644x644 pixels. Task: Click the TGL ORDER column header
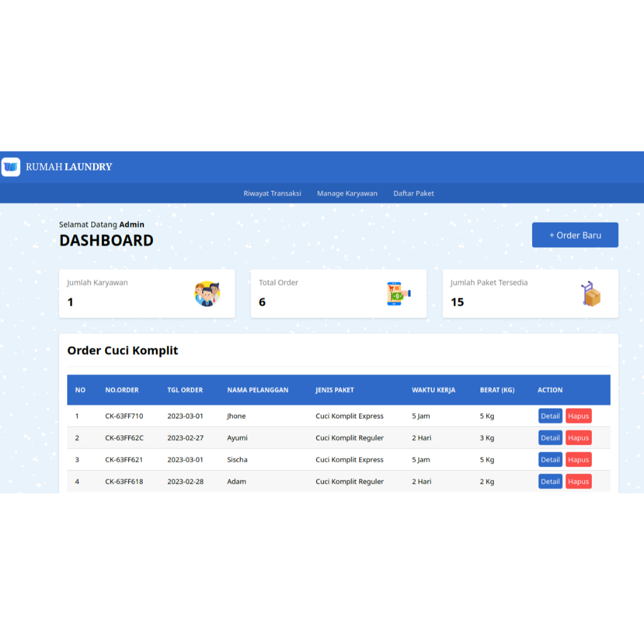(x=185, y=390)
